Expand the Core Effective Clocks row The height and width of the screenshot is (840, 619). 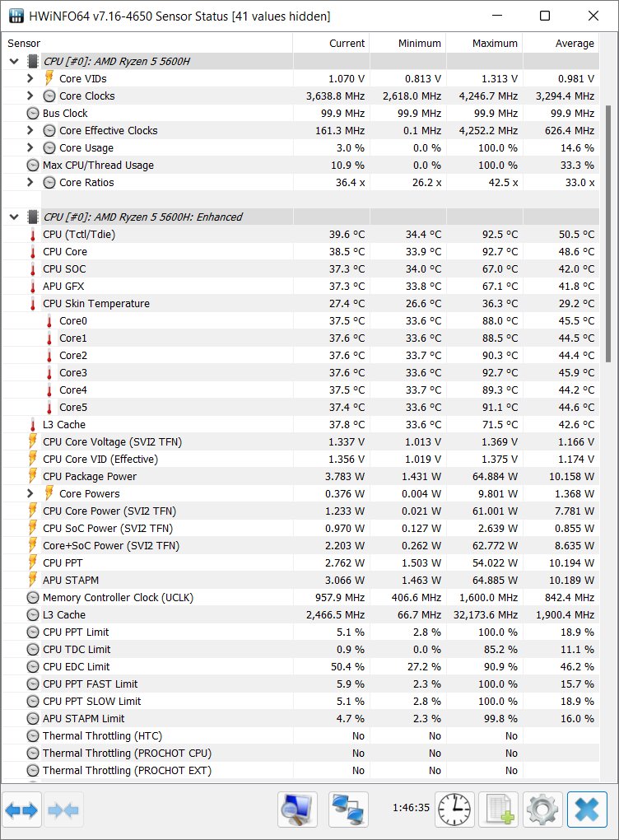pyautogui.click(x=30, y=130)
